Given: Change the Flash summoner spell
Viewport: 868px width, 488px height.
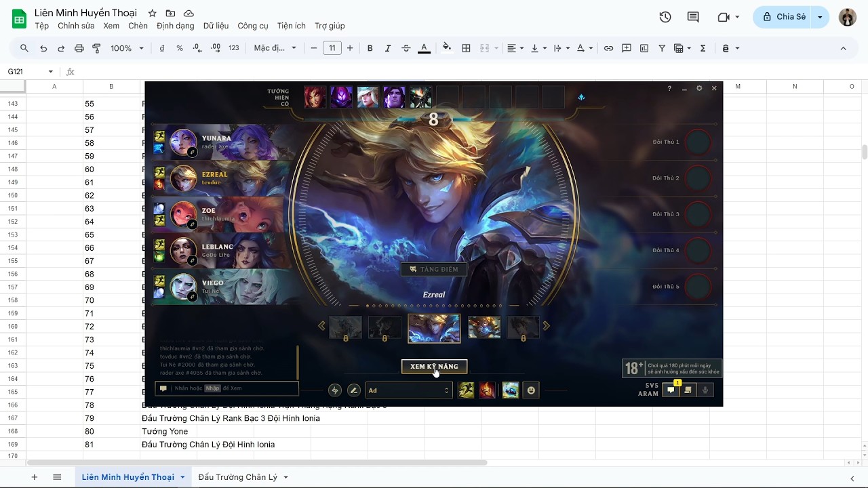Looking at the screenshot, I should click(466, 390).
